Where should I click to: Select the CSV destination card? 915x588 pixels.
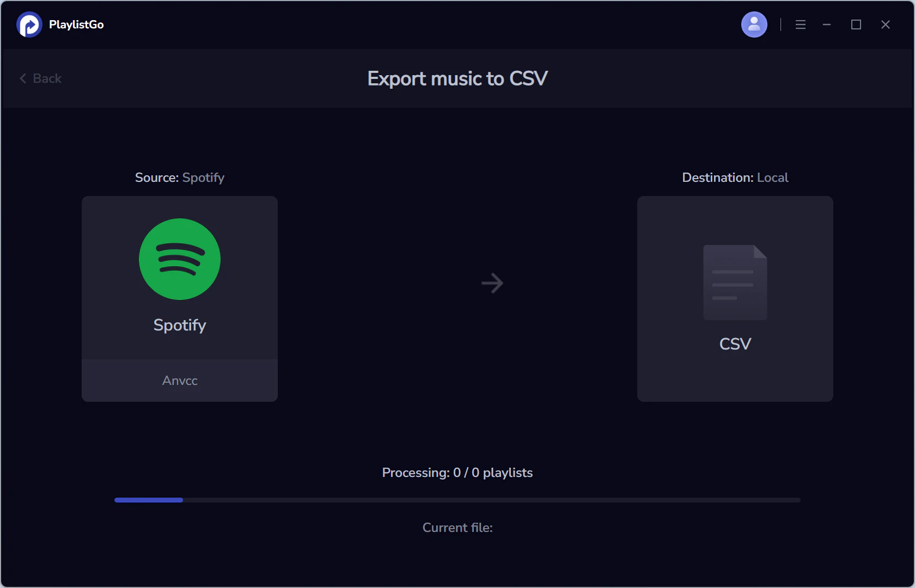point(735,298)
